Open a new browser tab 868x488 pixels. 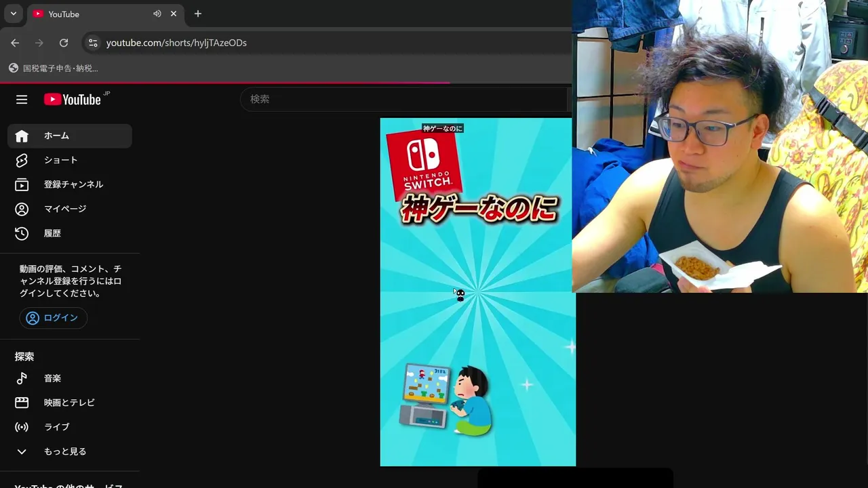click(198, 14)
